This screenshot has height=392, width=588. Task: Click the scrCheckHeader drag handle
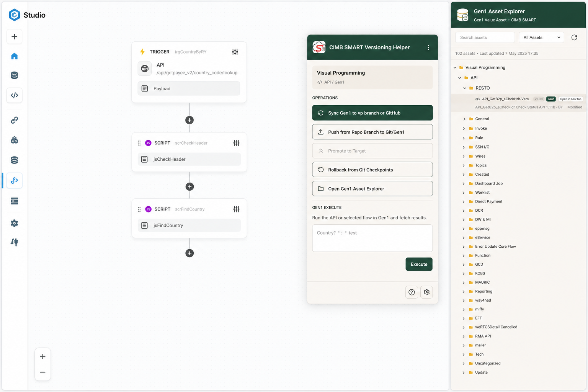coord(139,143)
